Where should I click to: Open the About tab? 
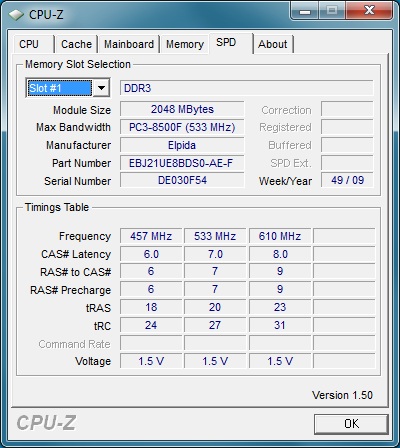[273, 44]
